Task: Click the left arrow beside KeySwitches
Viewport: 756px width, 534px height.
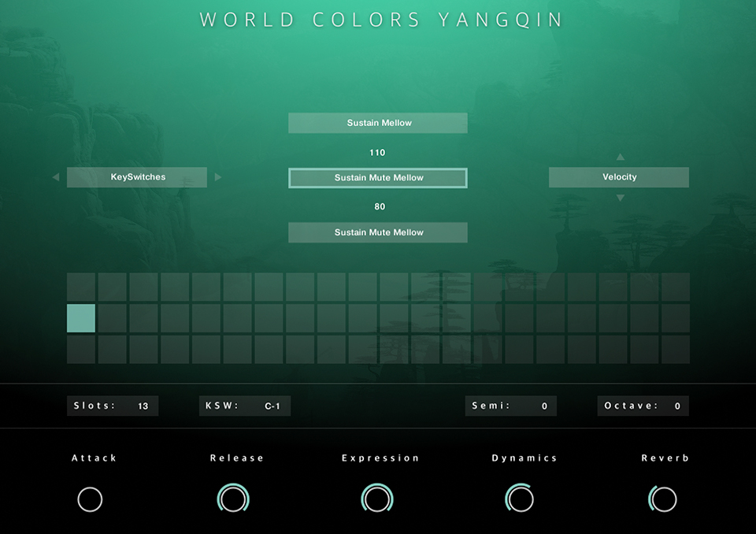Action: 56,177
